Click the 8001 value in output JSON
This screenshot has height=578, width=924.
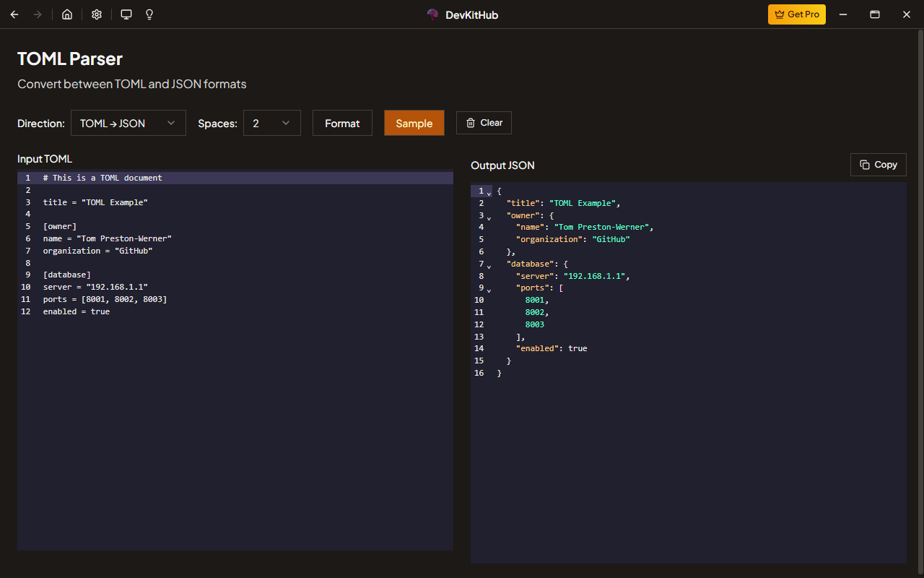pos(535,300)
